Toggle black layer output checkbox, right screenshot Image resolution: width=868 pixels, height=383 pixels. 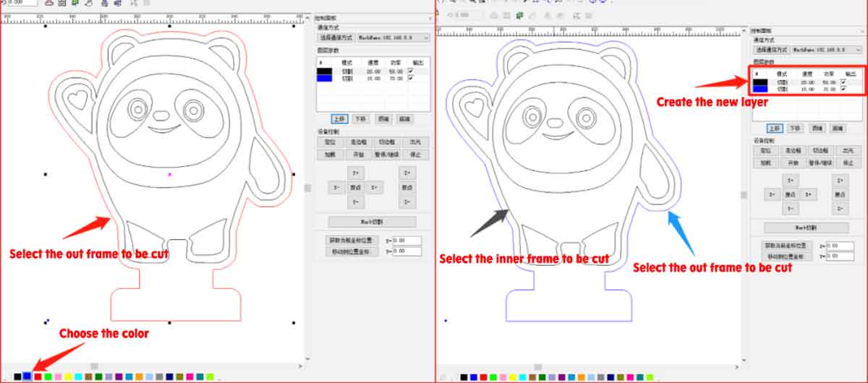click(844, 82)
